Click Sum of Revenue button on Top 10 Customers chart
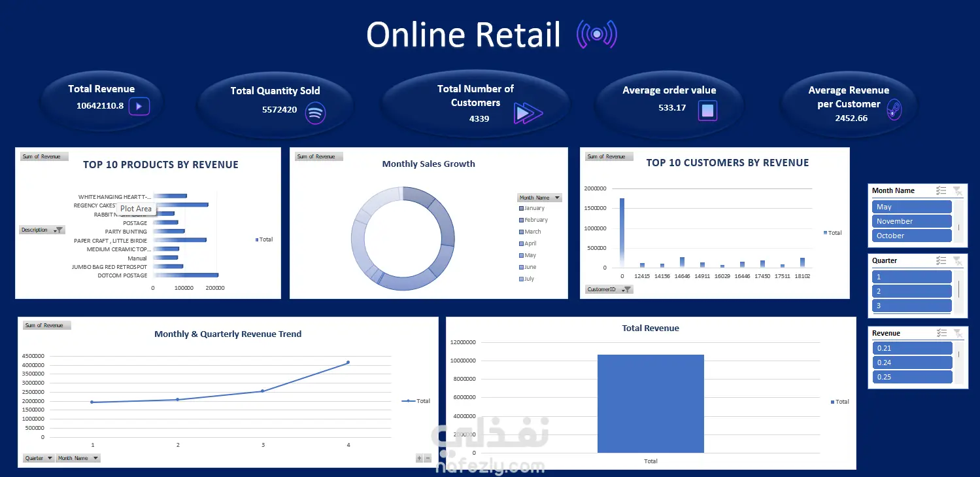The image size is (980, 477). pos(609,156)
